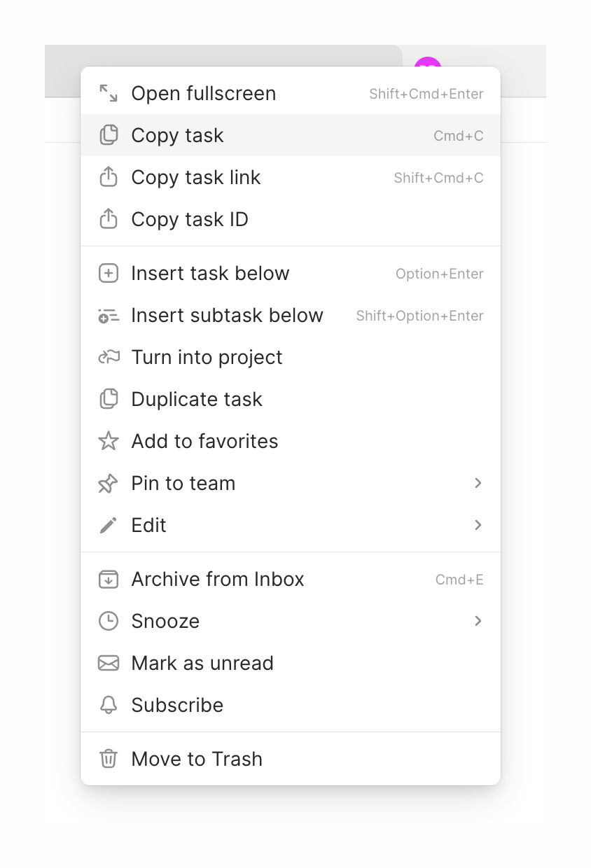
Task: Select Move to Trash
Action: (x=196, y=758)
